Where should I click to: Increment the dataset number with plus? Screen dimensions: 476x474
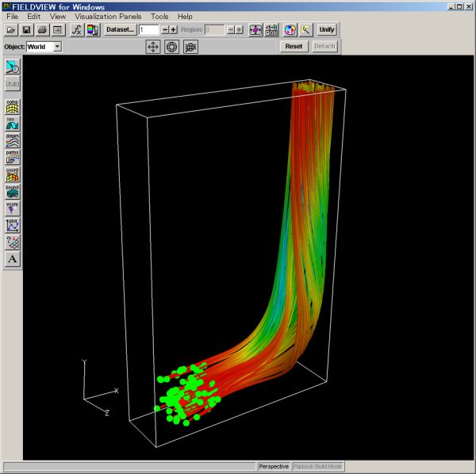(174, 29)
